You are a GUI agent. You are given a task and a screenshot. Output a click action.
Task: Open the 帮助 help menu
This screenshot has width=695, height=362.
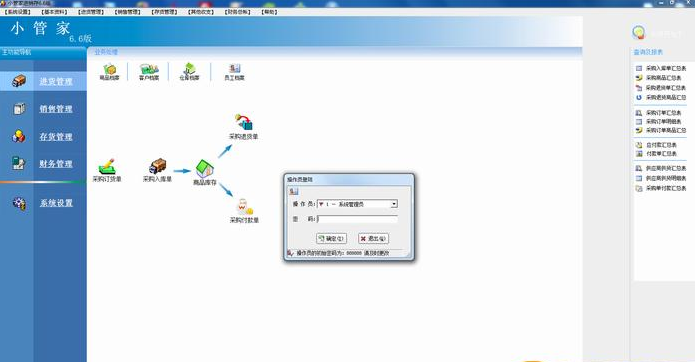[269, 12]
